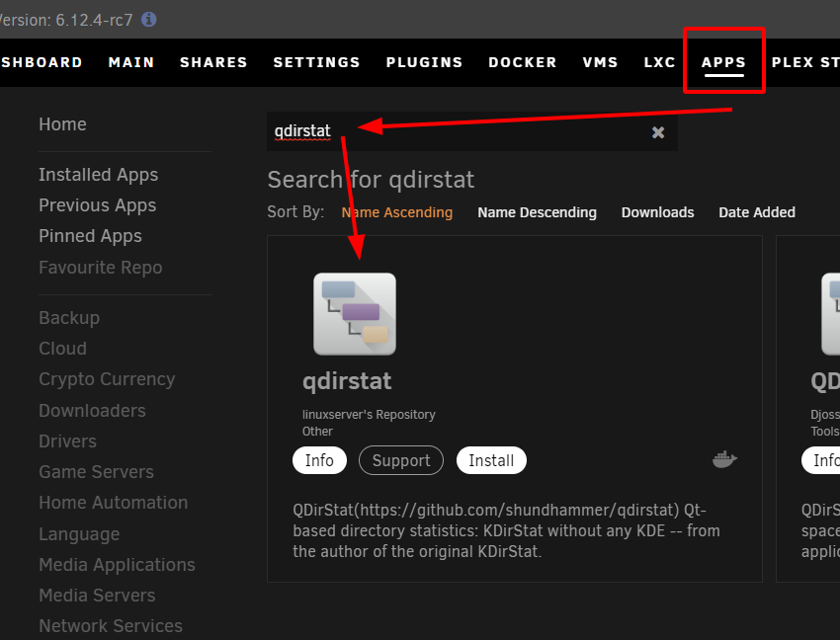The width and height of the screenshot is (840, 640).
Task: Open the VMS tab
Action: [x=600, y=62]
